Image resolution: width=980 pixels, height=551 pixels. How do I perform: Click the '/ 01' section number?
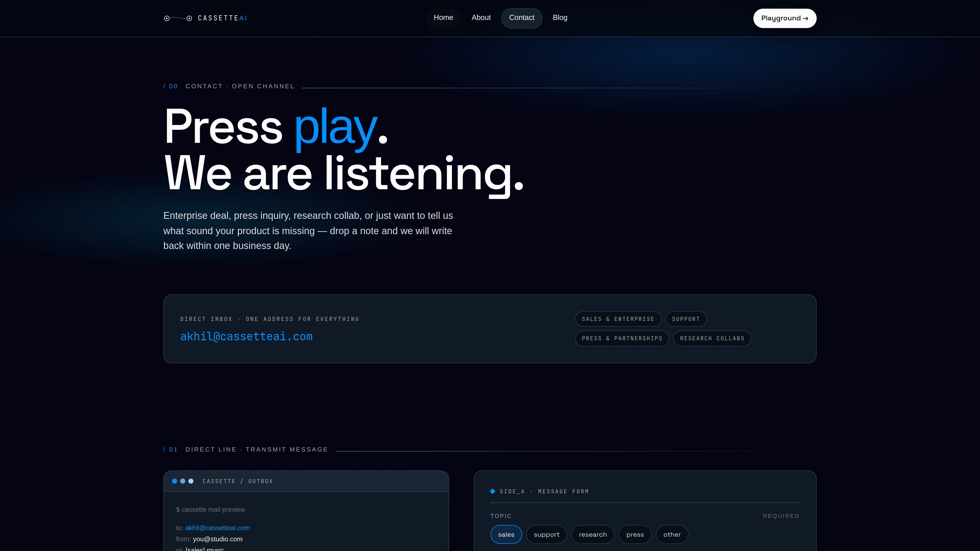171,449
